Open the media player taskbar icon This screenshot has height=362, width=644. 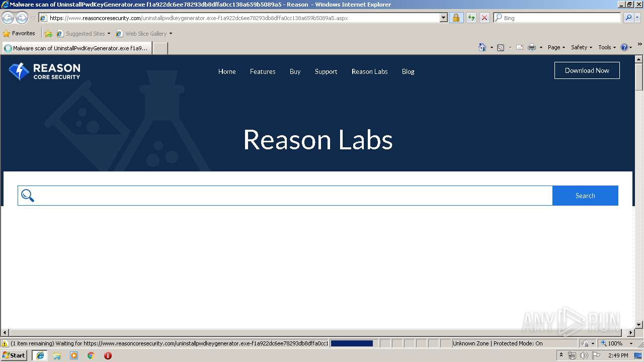74,355
